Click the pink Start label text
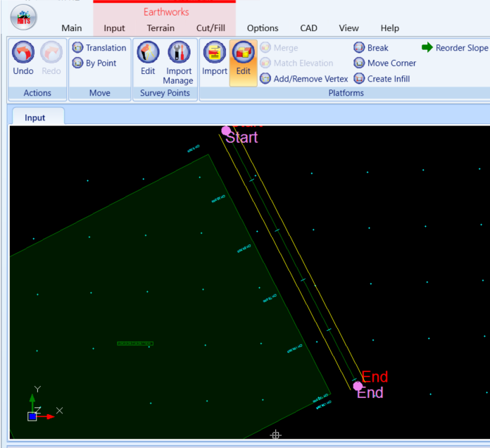This screenshot has width=490, height=448. [x=241, y=137]
